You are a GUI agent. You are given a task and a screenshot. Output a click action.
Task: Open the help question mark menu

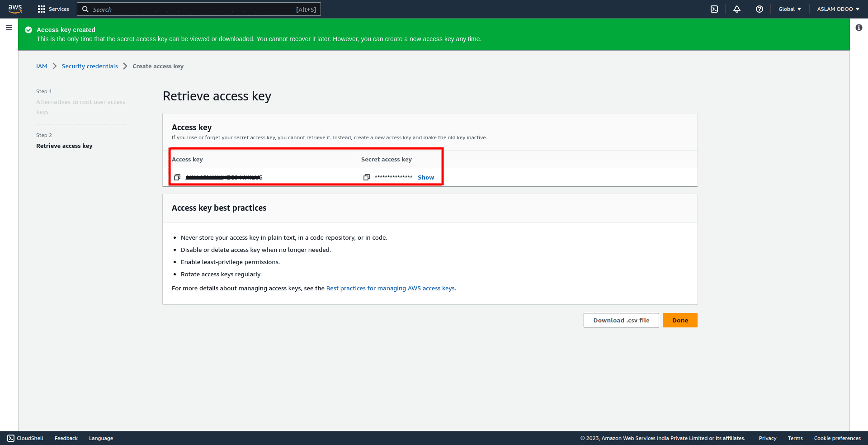(759, 9)
